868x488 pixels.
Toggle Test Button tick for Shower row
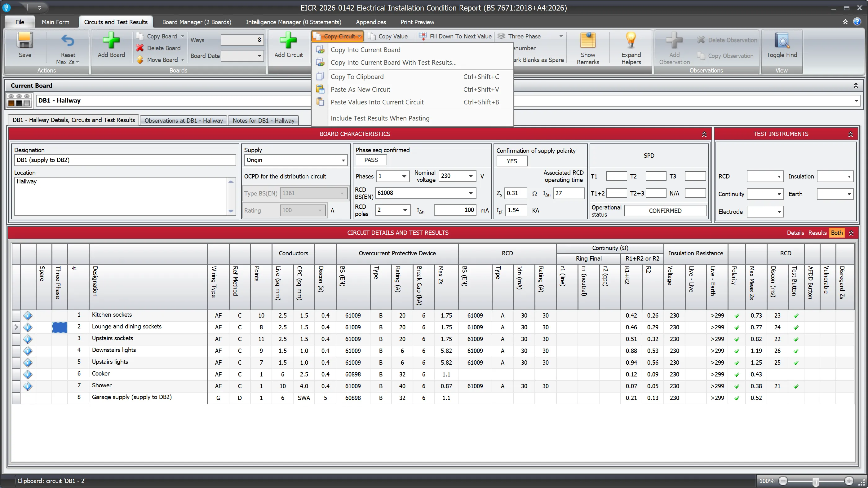tap(796, 386)
